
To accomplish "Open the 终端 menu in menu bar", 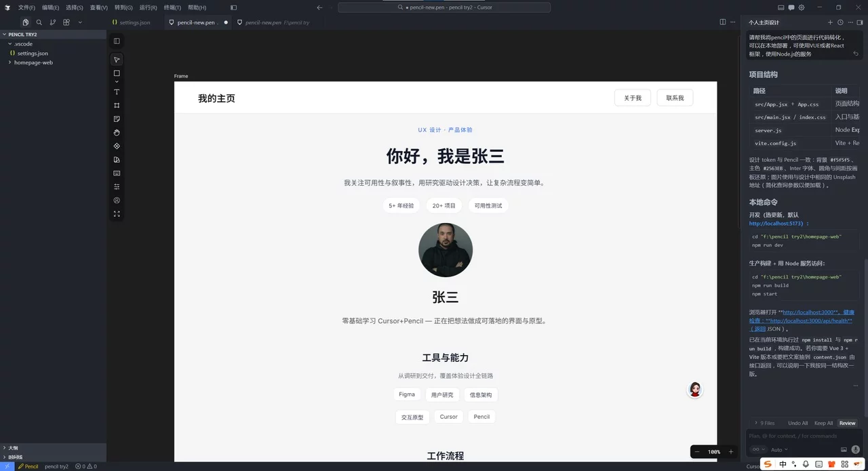I will tap(172, 7).
